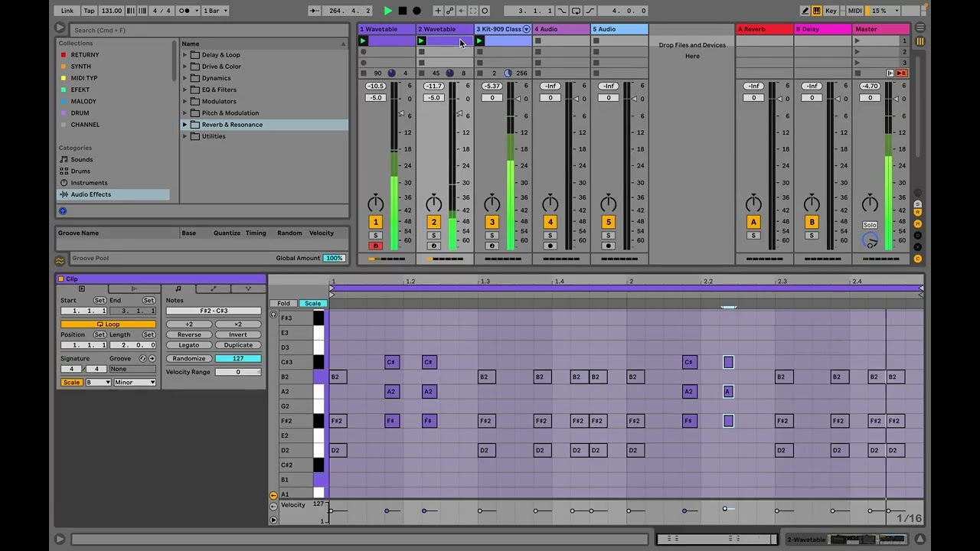Screen dimensions: 980x551
Task: Click the Tap tempo button
Action: [90, 11]
